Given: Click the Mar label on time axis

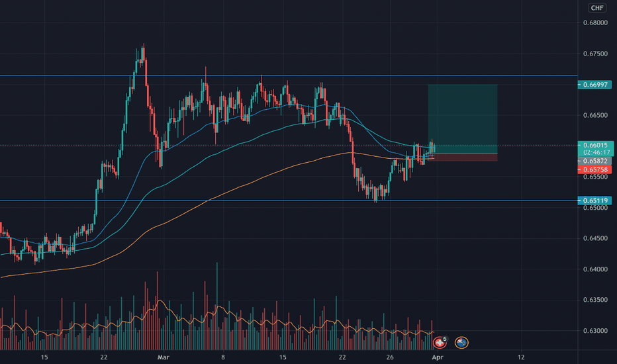Looking at the screenshot, I should (164, 357).
